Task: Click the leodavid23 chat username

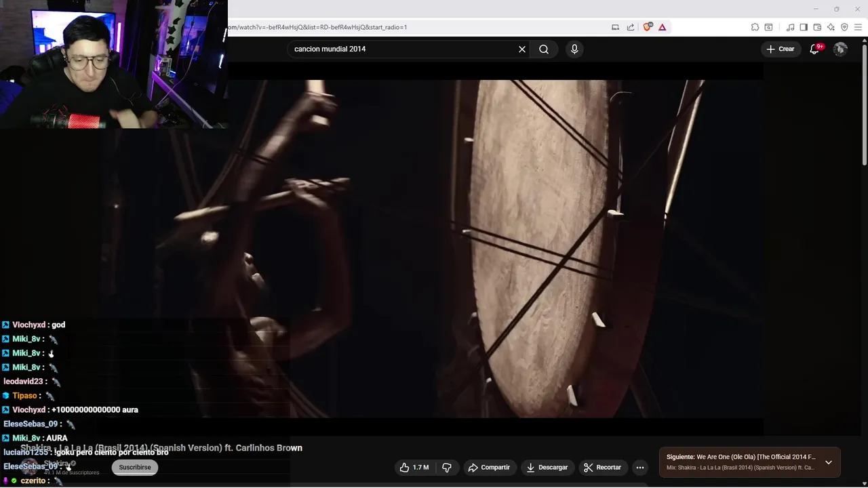Action: tap(24, 381)
